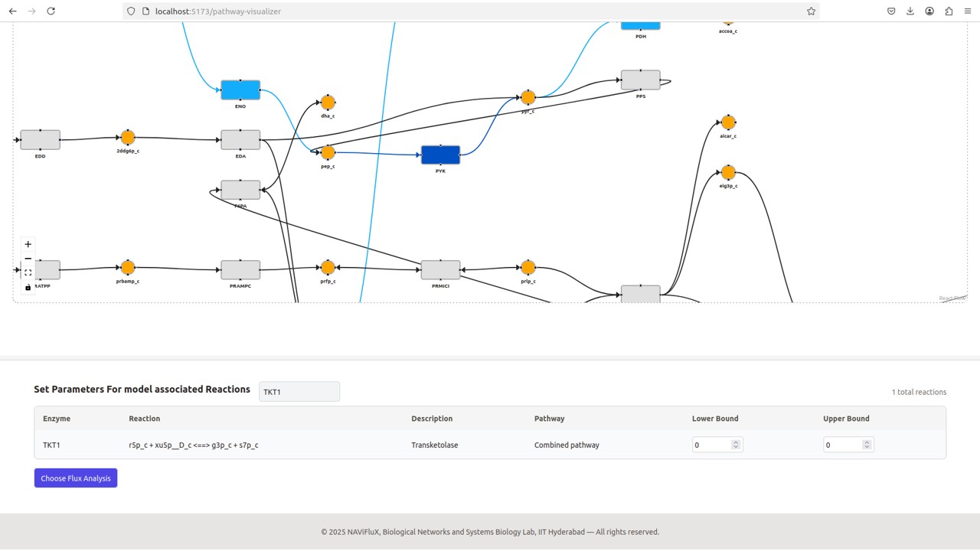The height and width of the screenshot is (551, 980).
Task: Select the dark blue PYK reaction node
Action: [x=440, y=155]
